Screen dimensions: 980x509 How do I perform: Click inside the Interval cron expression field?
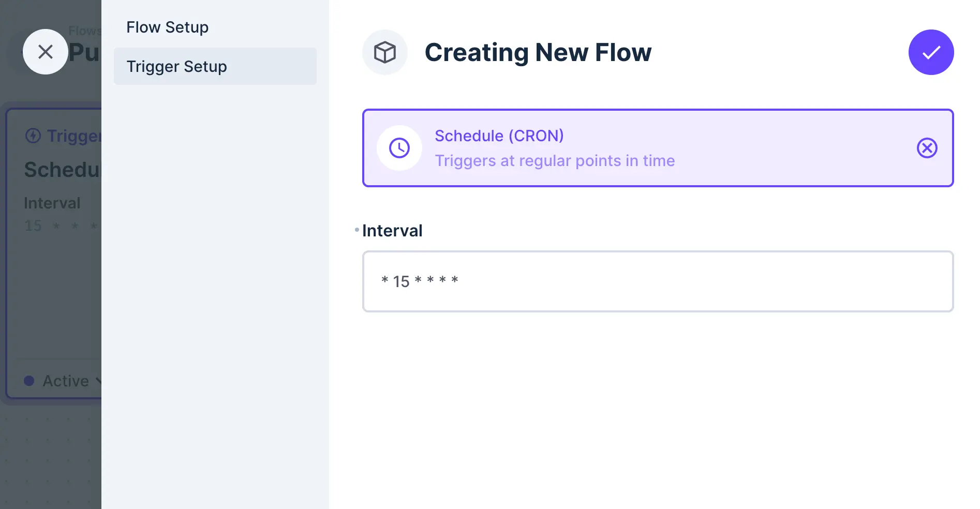[x=658, y=281]
